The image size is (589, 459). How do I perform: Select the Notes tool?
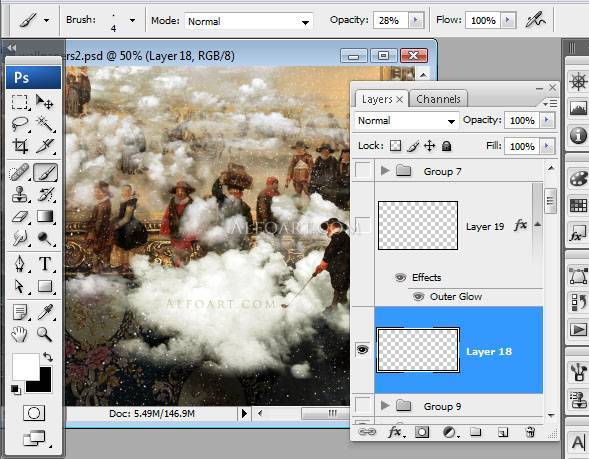point(19,312)
